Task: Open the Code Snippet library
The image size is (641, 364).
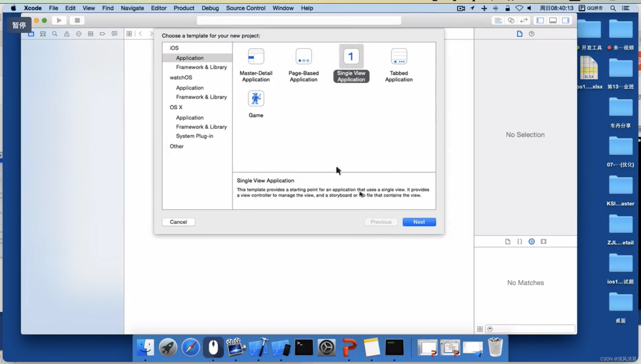Action: [x=520, y=241]
